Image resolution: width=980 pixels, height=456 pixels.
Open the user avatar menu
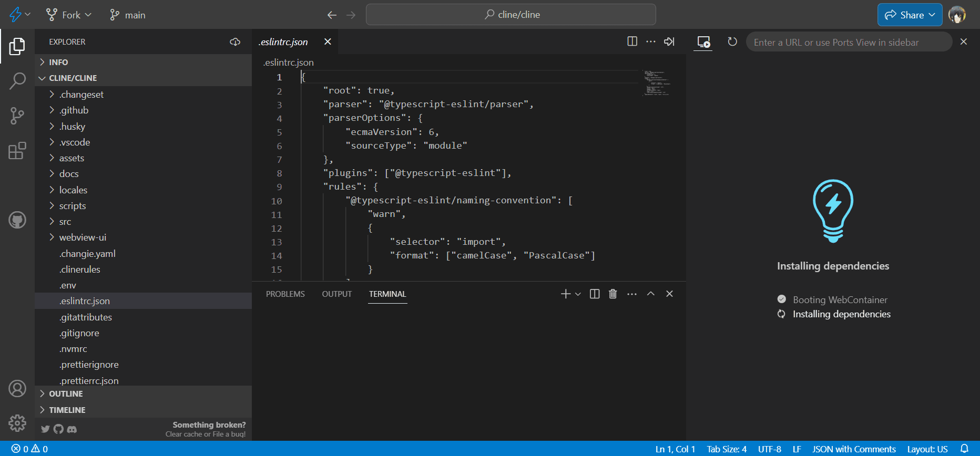[957, 15]
